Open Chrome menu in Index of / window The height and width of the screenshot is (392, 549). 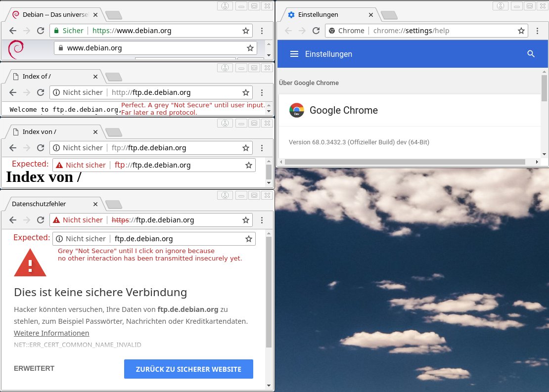[x=262, y=92]
